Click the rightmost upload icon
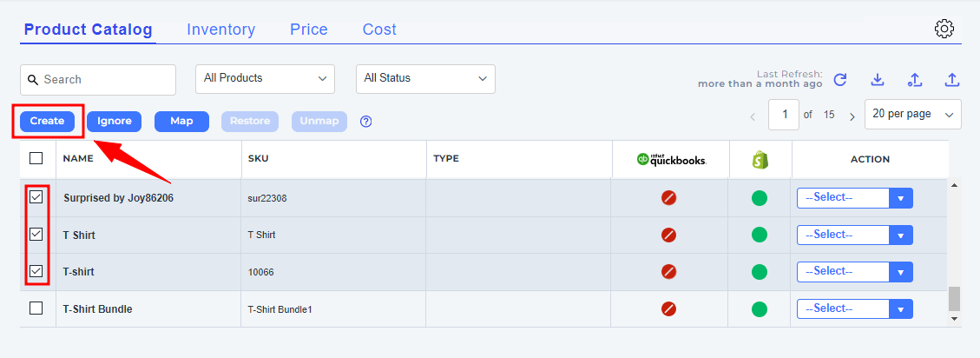 [952, 80]
